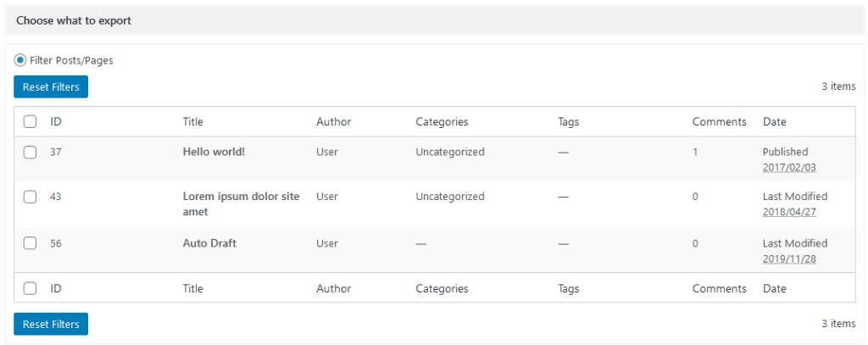Sort by the ID column header

pyautogui.click(x=56, y=122)
